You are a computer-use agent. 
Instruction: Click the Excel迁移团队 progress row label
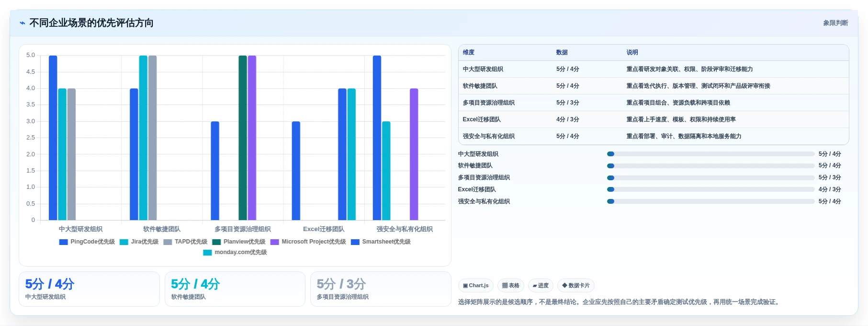477,190
